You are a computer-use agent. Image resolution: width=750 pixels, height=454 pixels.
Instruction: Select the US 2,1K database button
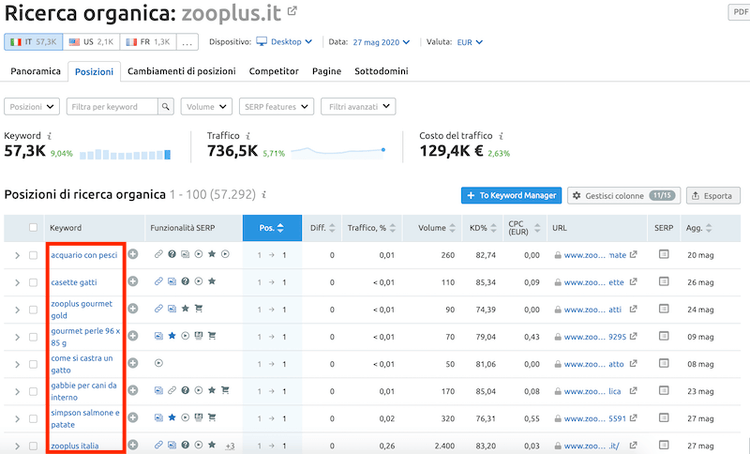click(x=91, y=42)
